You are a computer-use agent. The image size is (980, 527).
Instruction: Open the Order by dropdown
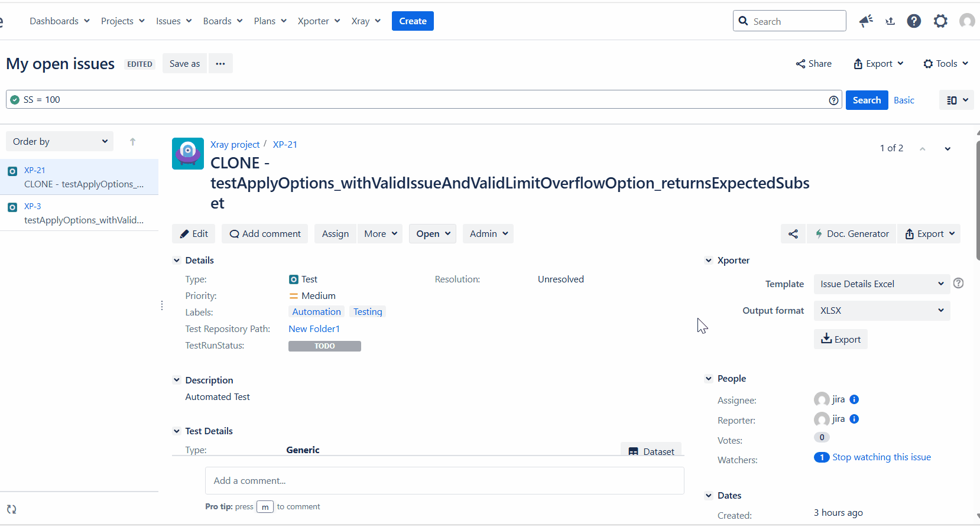[x=60, y=142]
